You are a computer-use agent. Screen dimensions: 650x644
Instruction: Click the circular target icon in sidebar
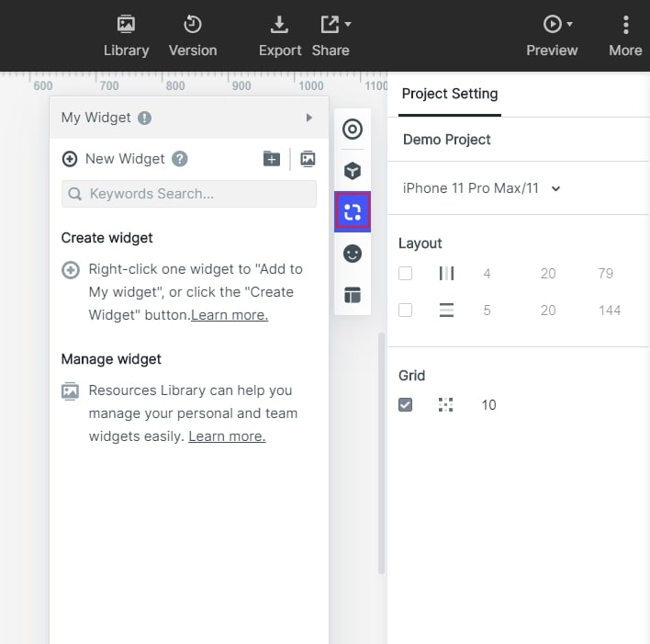click(353, 129)
